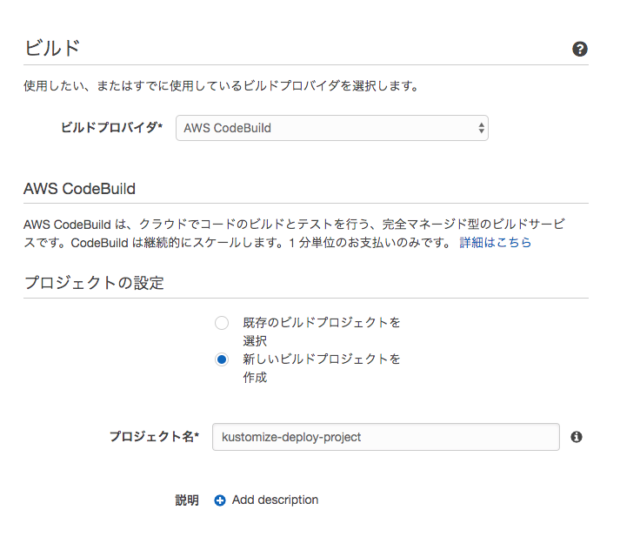This screenshot has height=537, width=640.
Task: Click the AWS CodeBuild section heading
Action: point(79,189)
